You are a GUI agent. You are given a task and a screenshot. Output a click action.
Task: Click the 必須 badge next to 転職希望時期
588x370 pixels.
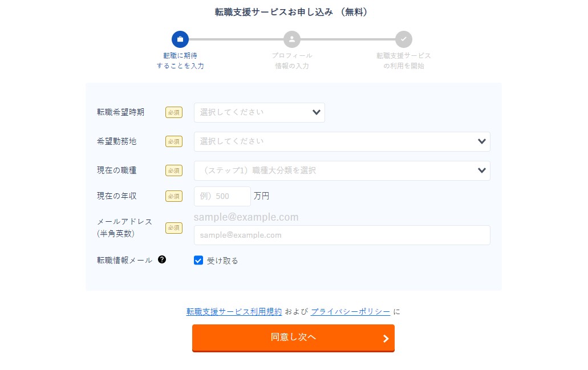[x=174, y=112]
